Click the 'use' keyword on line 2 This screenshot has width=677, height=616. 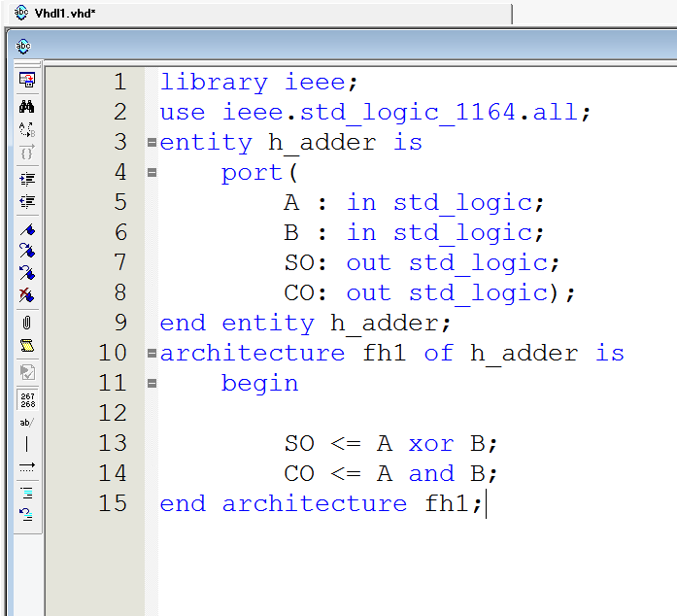(183, 113)
